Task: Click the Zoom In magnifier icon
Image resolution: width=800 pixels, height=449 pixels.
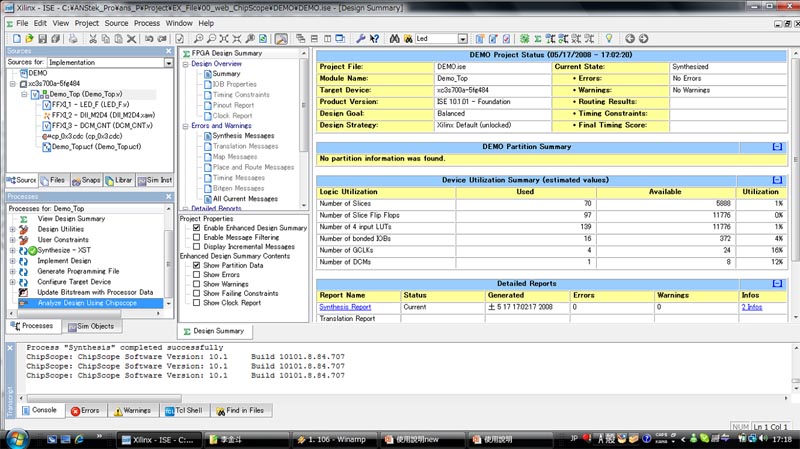Action: [198, 39]
